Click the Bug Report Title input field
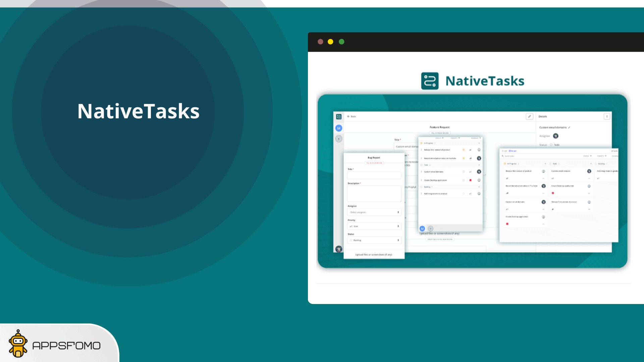Viewport: 644px width, 362px height. (x=374, y=175)
